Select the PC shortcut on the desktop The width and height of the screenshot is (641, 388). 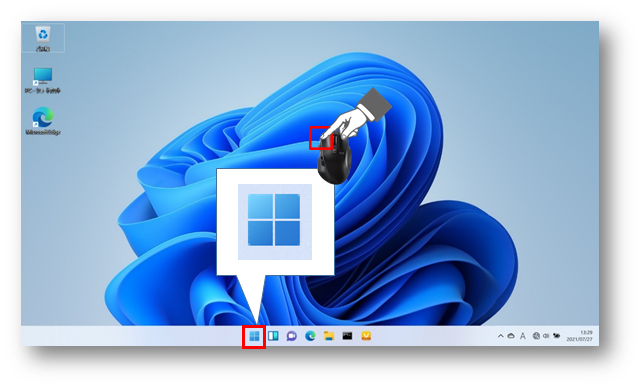pos(43,81)
